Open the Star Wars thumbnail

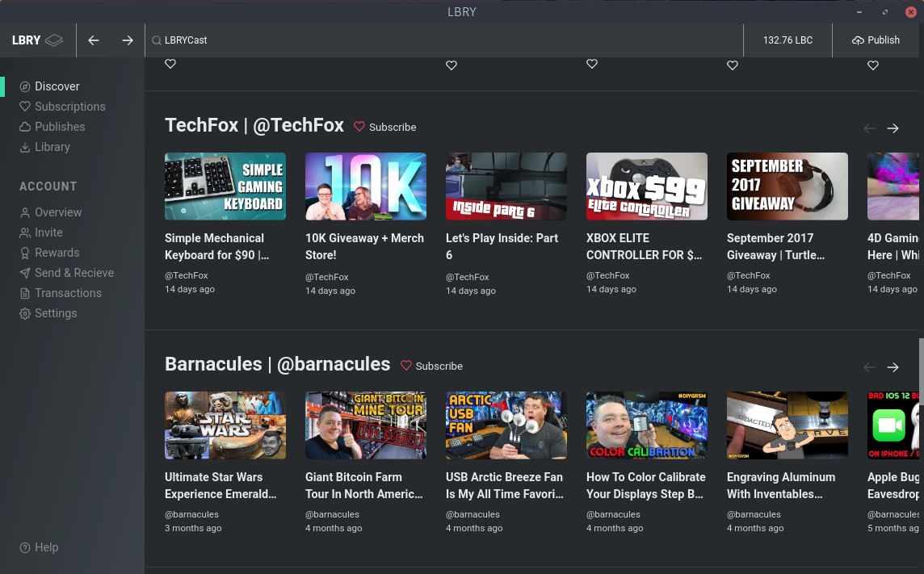tap(225, 425)
